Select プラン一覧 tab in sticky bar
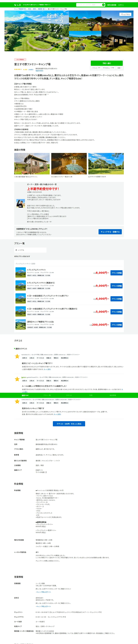This screenshot has width=138, height=644. (x=47, y=395)
